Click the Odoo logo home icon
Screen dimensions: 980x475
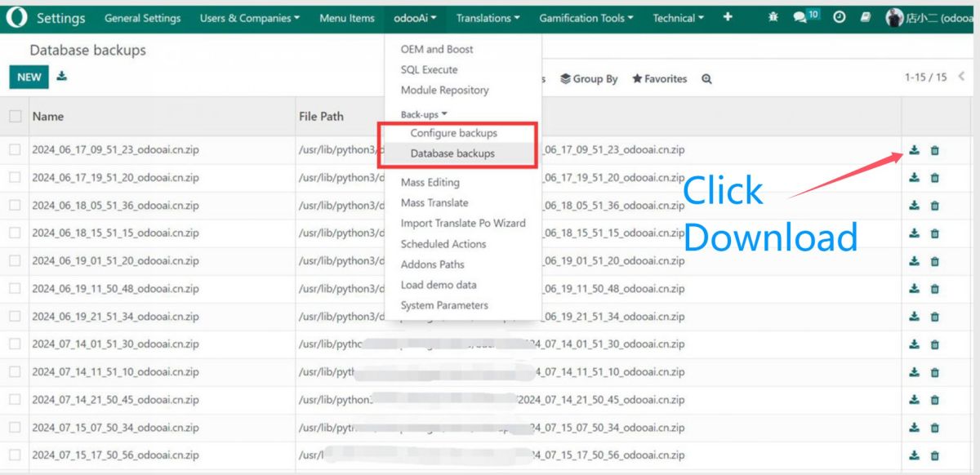click(x=16, y=18)
